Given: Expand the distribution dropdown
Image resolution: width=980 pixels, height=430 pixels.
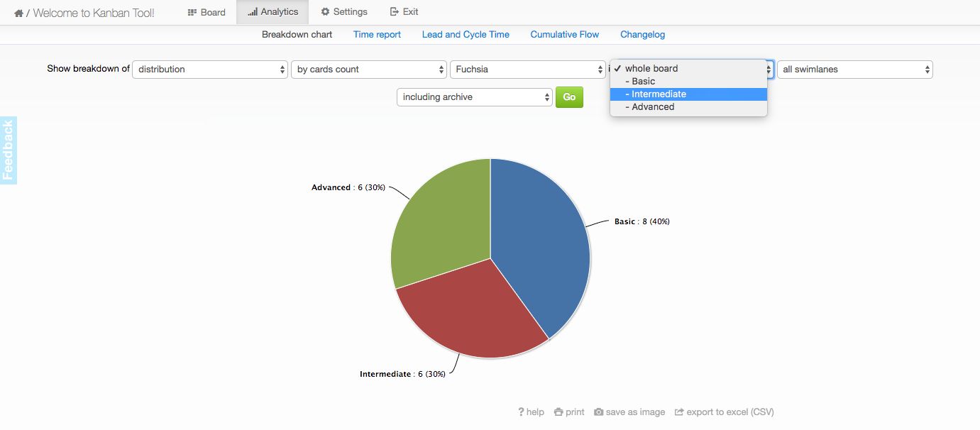Looking at the screenshot, I should 210,70.
